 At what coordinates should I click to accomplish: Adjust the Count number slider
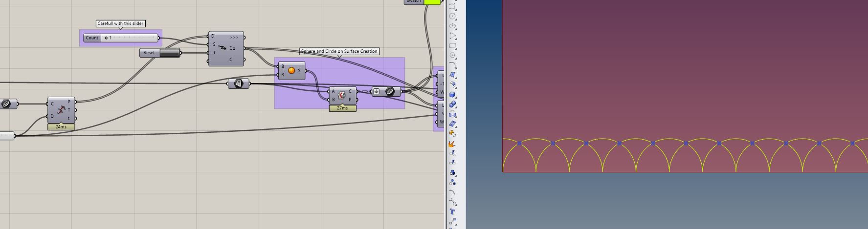pos(129,38)
